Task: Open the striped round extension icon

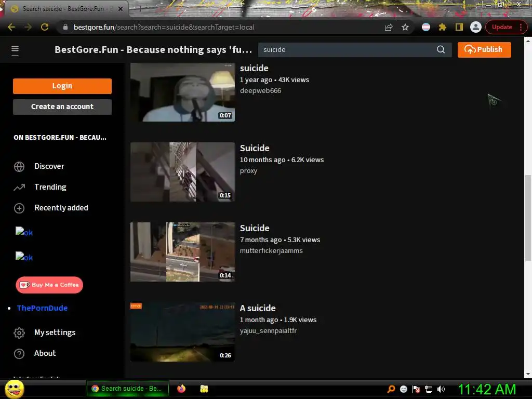Action: pos(426,27)
